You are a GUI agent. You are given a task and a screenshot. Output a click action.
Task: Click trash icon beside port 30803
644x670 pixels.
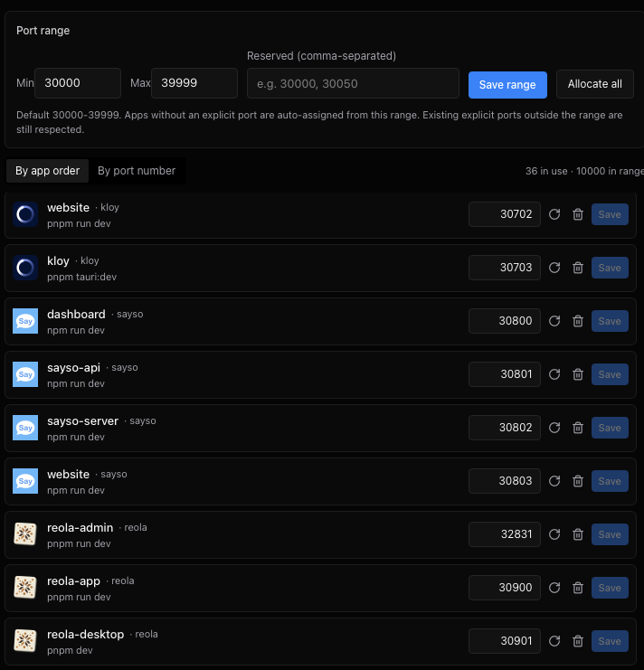578,481
